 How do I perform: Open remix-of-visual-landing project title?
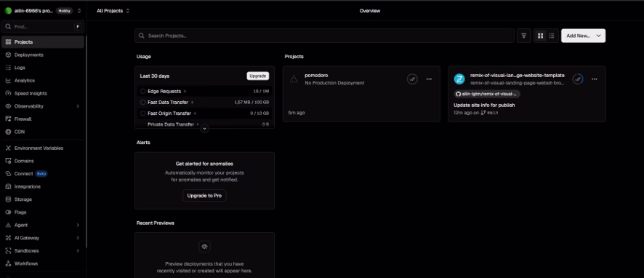pyautogui.click(x=517, y=75)
